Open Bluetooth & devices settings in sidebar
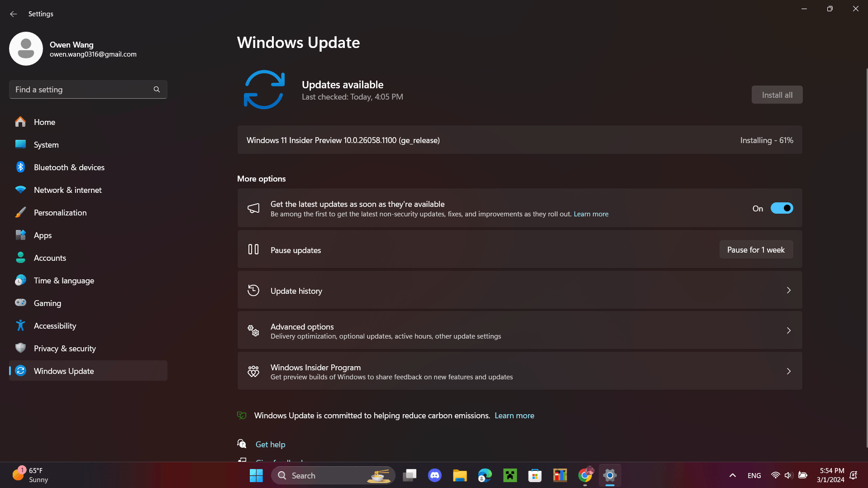This screenshot has width=868, height=488. pyautogui.click(x=68, y=167)
